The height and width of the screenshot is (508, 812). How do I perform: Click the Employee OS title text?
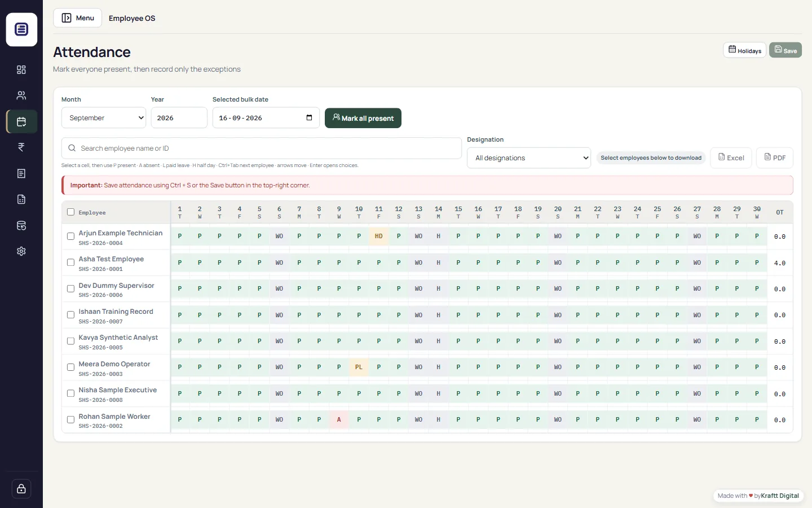132,18
